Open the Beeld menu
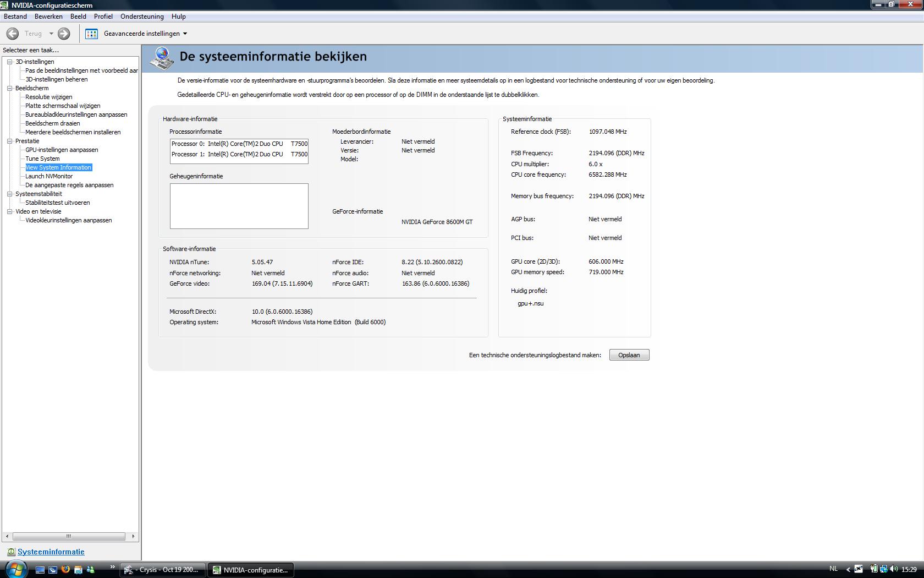The width and height of the screenshot is (924, 578). pos(78,17)
